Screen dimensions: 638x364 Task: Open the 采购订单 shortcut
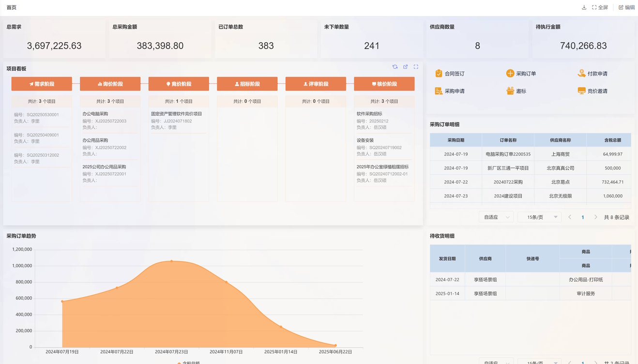click(x=521, y=74)
